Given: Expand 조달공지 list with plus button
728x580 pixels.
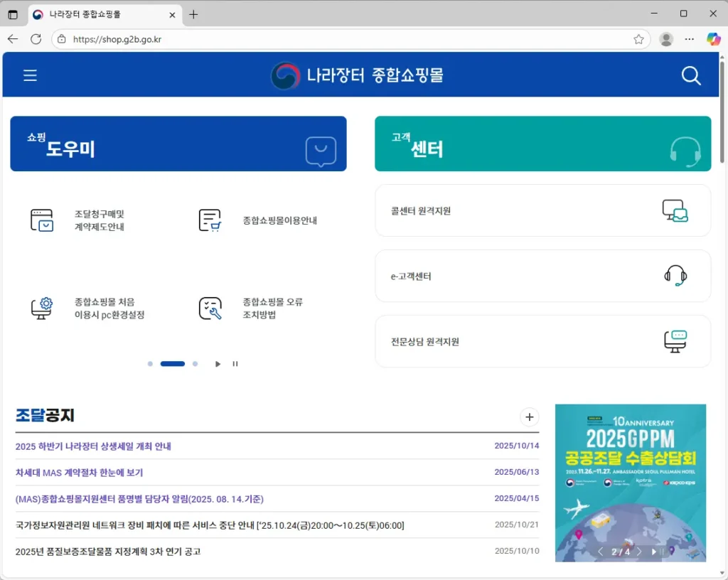Looking at the screenshot, I should pos(529,417).
